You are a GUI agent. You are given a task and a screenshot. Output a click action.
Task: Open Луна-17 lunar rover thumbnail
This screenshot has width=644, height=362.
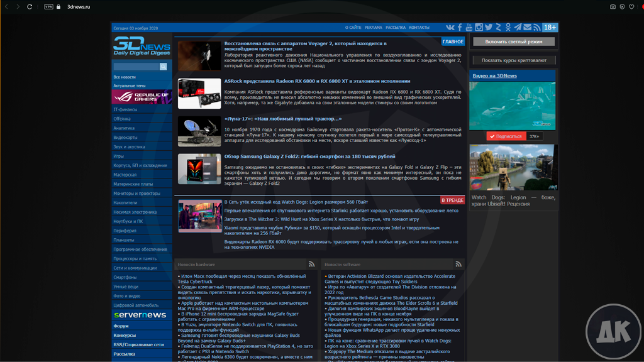tap(199, 131)
